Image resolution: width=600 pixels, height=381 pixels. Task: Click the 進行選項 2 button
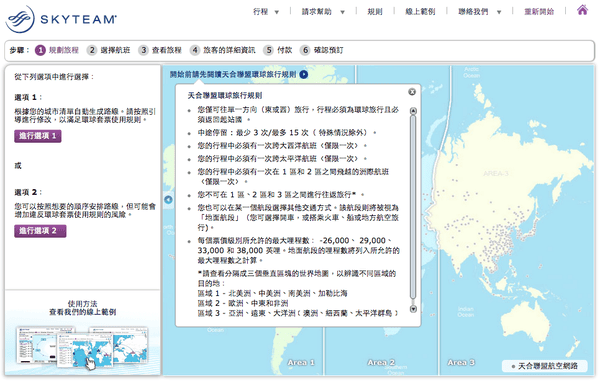pos(40,231)
